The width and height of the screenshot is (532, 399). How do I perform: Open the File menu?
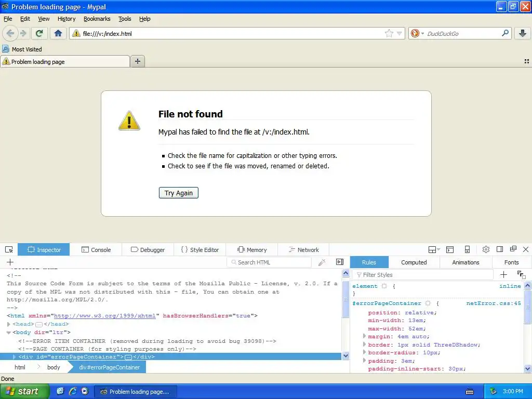8,19
